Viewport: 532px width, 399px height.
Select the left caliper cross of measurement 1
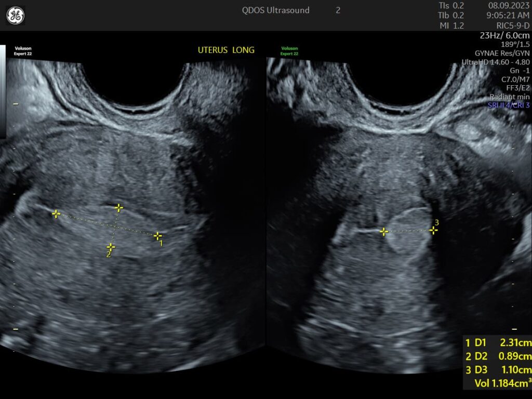tap(56, 214)
